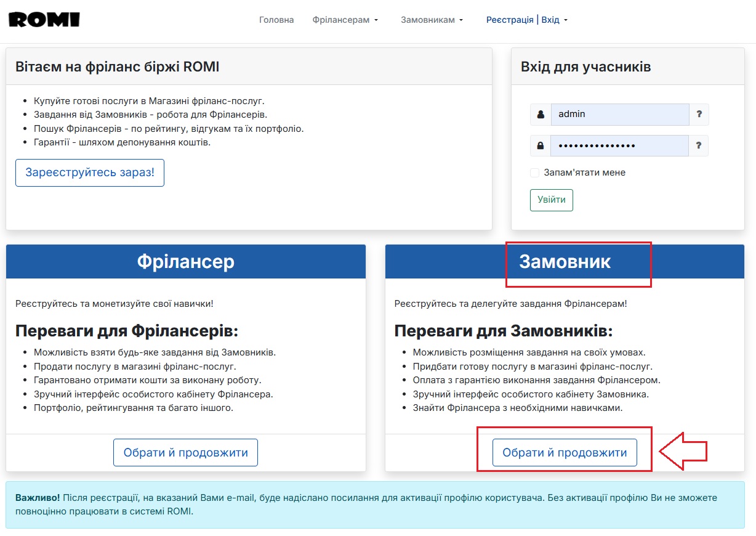Open the Вхід dropdown caret
This screenshot has height=536, width=756.
(567, 19)
